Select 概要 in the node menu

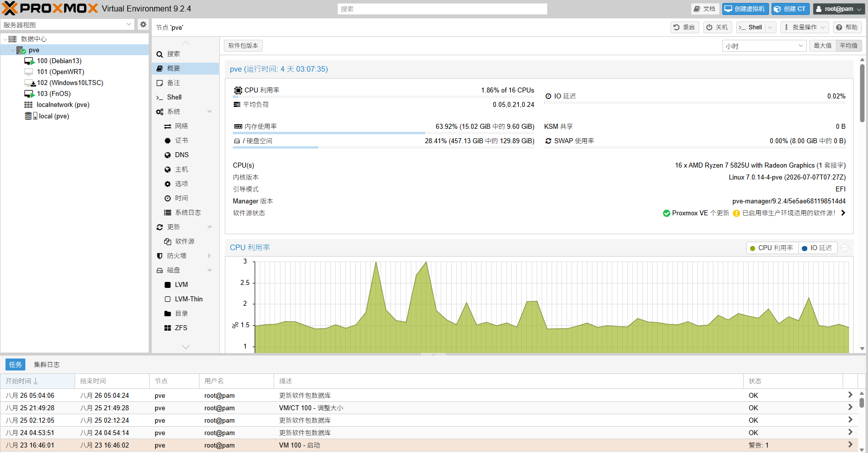[x=185, y=69]
